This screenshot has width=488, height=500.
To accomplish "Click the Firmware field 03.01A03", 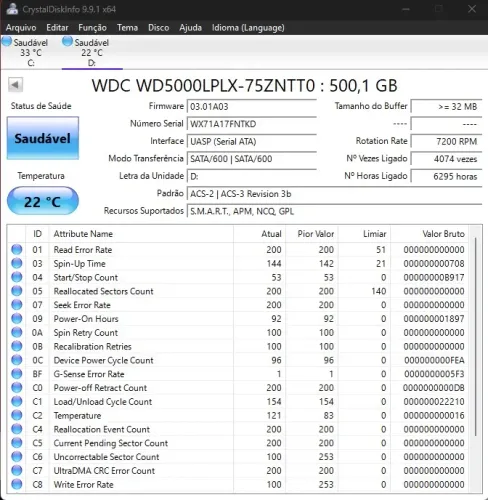I will click(252, 107).
